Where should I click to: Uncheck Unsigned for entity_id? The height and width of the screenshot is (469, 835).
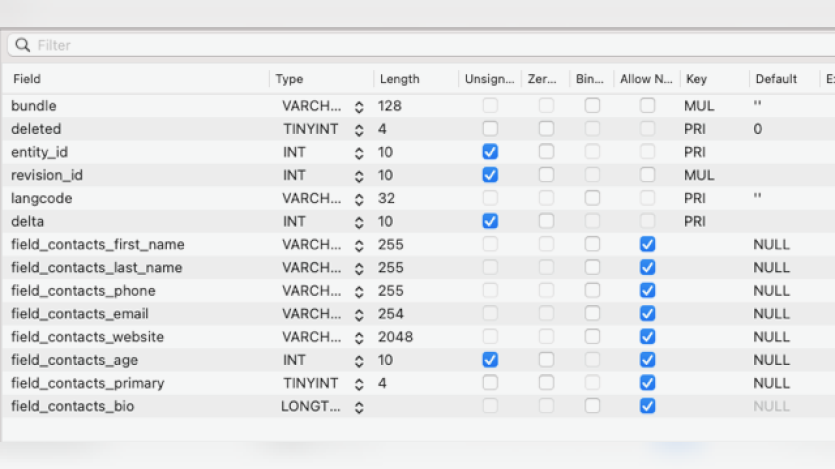coord(490,152)
